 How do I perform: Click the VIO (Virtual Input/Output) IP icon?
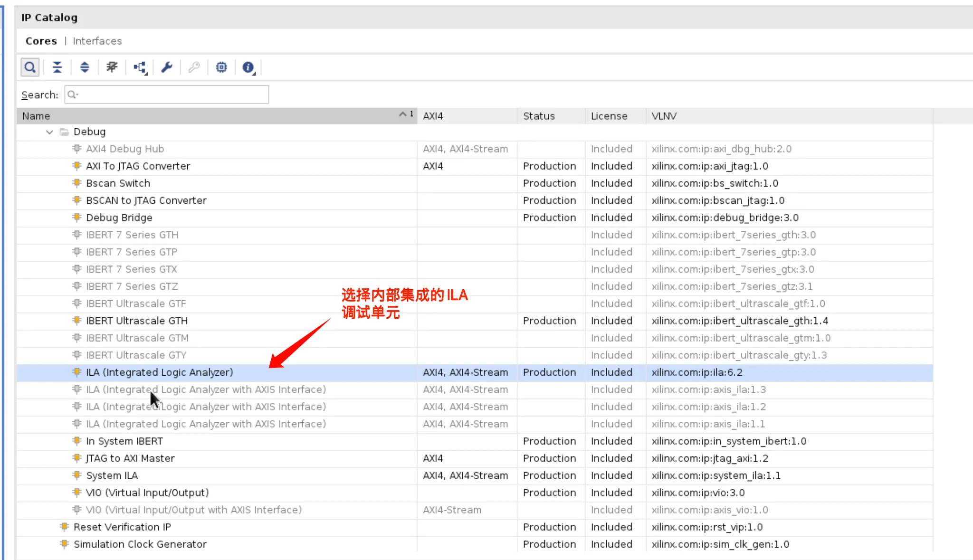tap(76, 492)
